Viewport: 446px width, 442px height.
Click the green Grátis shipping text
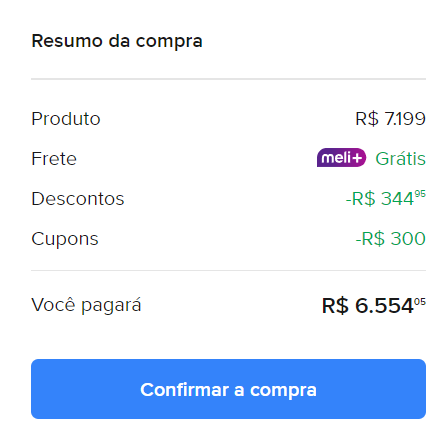pos(401,159)
